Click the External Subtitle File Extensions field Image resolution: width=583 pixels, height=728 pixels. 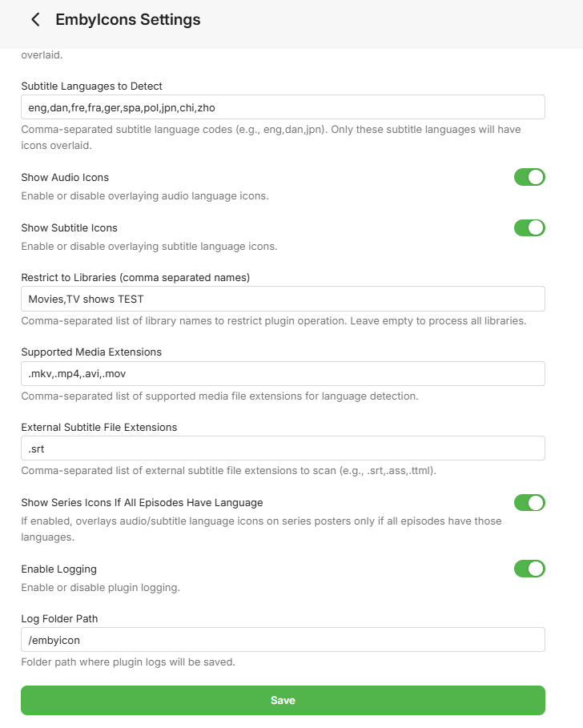pyautogui.click(x=283, y=448)
